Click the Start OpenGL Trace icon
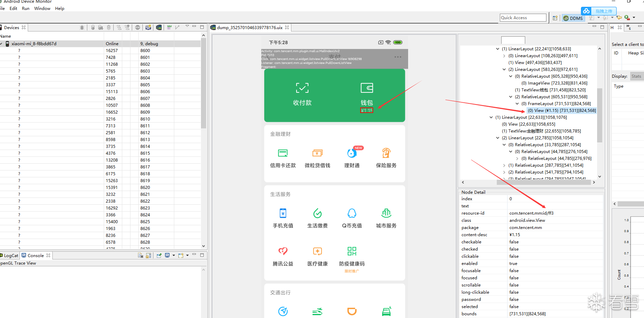The height and width of the screenshot is (318, 644). (x=177, y=27)
